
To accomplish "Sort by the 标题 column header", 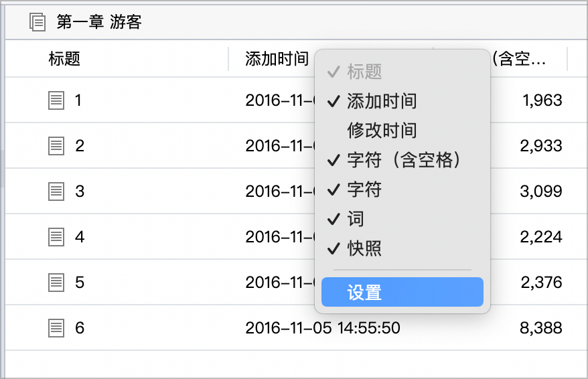I will pos(64,59).
